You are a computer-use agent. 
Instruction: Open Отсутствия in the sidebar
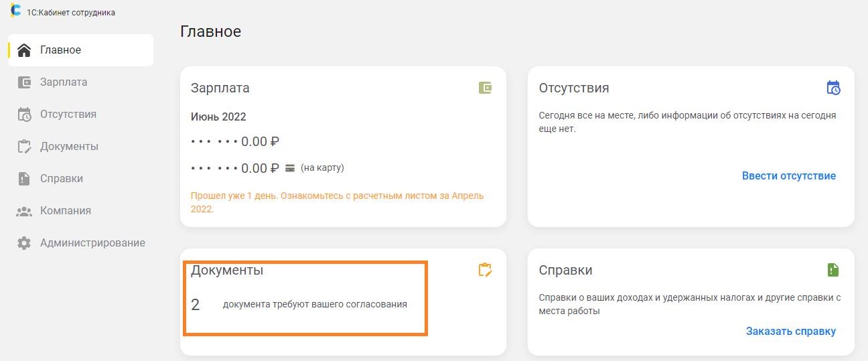point(81,115)
